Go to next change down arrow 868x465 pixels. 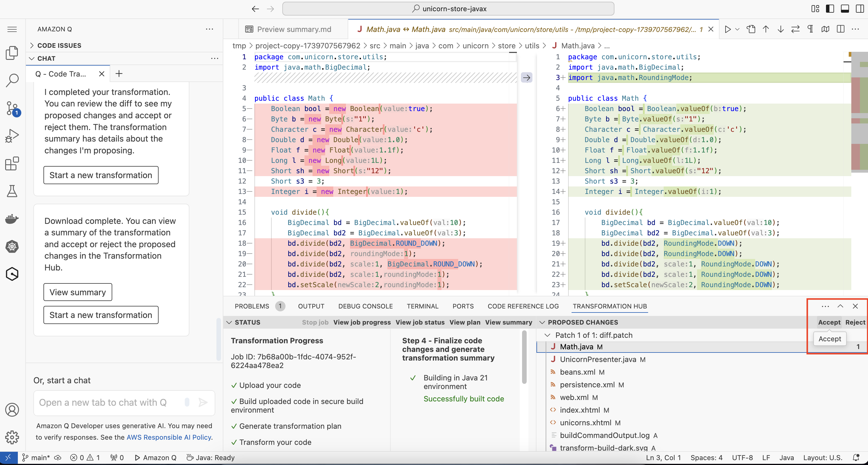(x=781, y=29)
